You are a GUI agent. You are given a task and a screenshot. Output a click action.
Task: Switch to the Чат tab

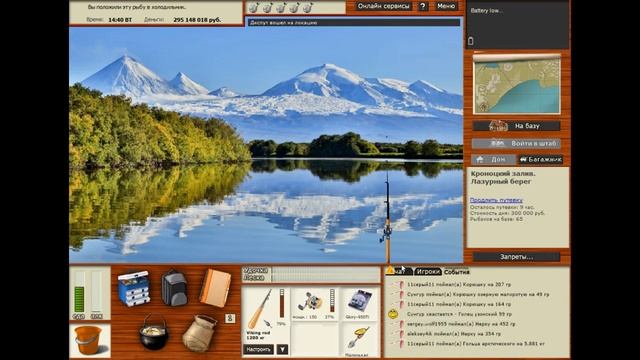pos(399,271)
